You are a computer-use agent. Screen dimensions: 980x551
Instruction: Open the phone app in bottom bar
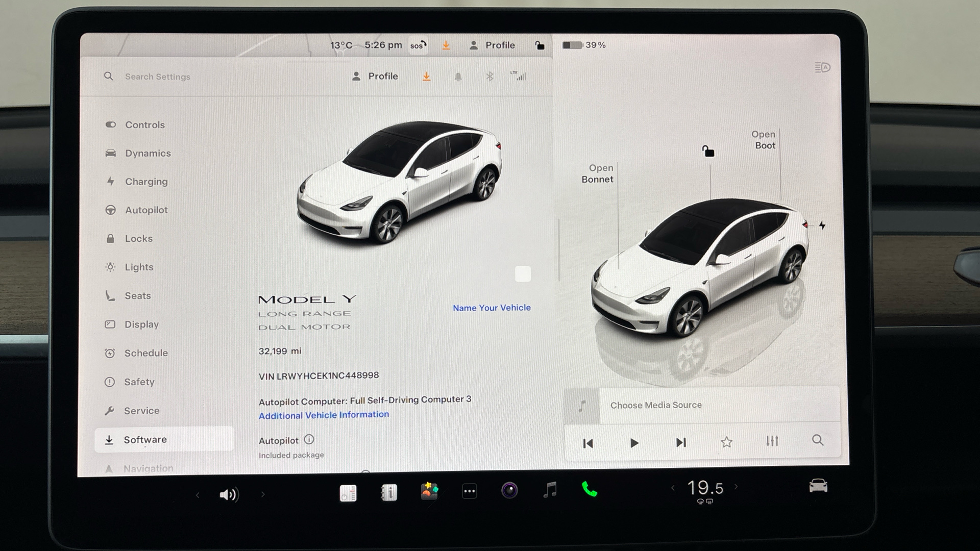pos(590,490)
